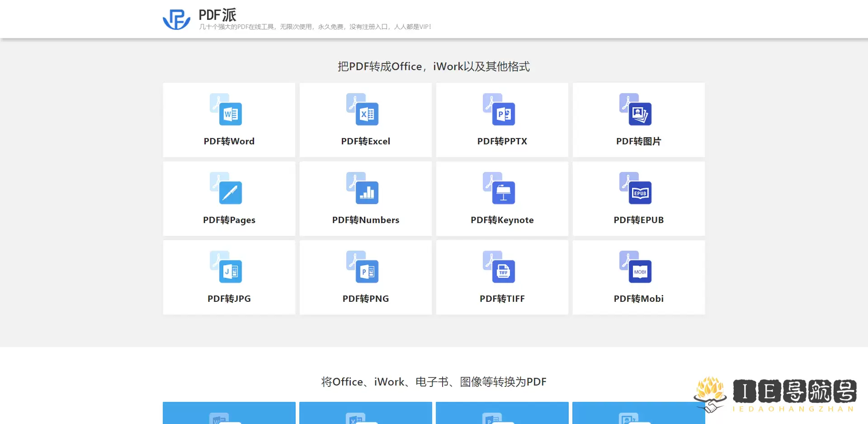
Task: Click the PDF转Keynote podium icon
Action: [499, 188]
